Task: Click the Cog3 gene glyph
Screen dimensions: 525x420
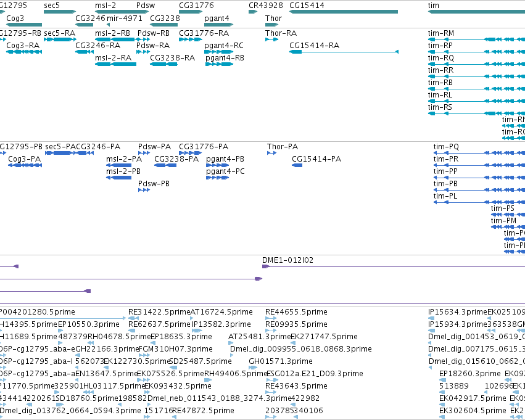Action: click(24, 25)
